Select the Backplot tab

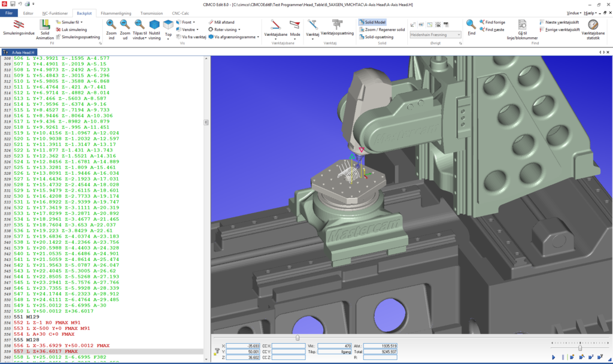tap(84, 13)
